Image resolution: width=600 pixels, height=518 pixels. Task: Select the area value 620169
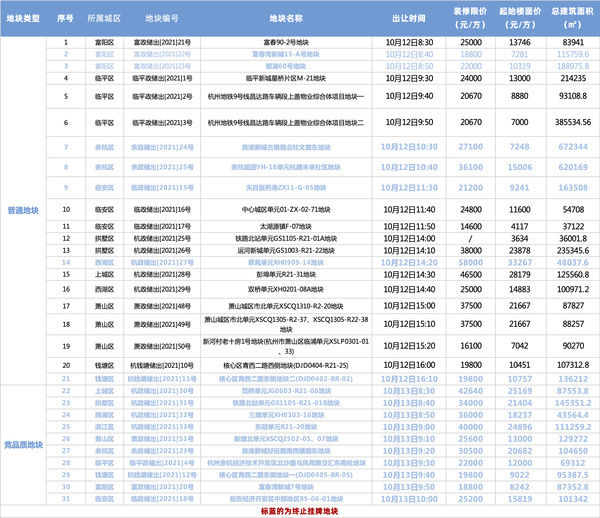pos(573,167)
